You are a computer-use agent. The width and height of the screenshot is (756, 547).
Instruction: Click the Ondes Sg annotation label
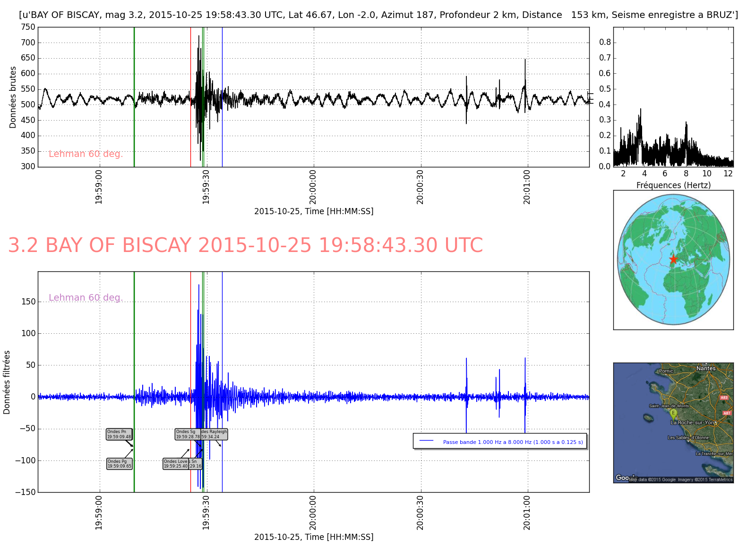[188, 434]
